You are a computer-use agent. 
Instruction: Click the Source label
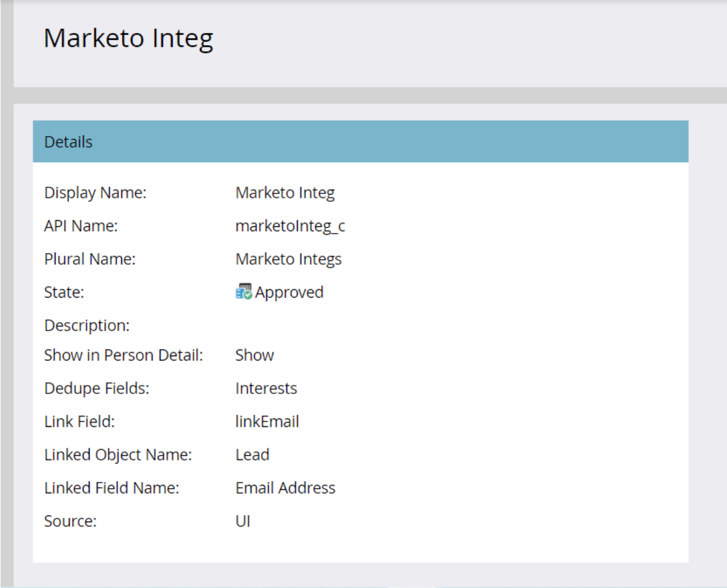pyautogui.click(x=71, y=522)
